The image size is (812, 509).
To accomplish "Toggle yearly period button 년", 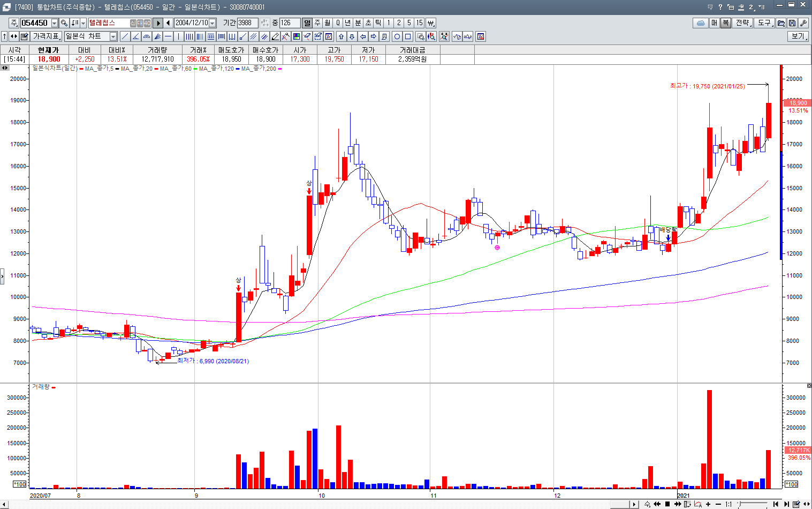I will click(x=348, y=23).
